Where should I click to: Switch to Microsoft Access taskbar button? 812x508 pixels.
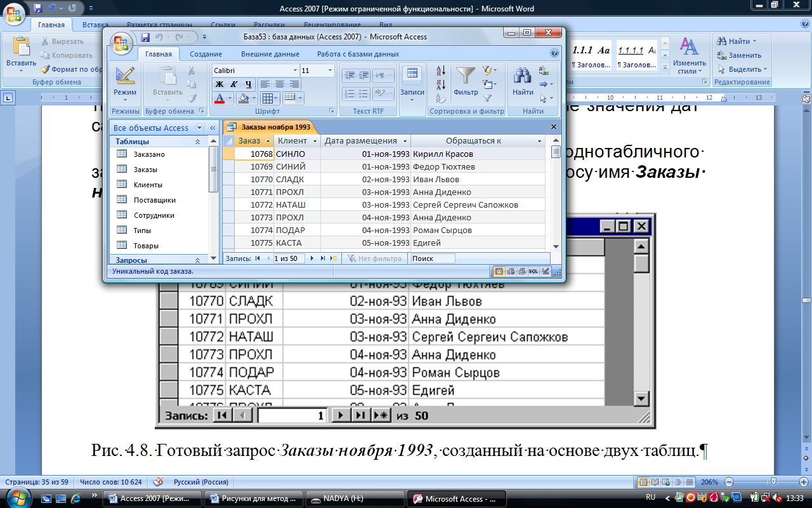pyautogui.click(x=455, y=498)
